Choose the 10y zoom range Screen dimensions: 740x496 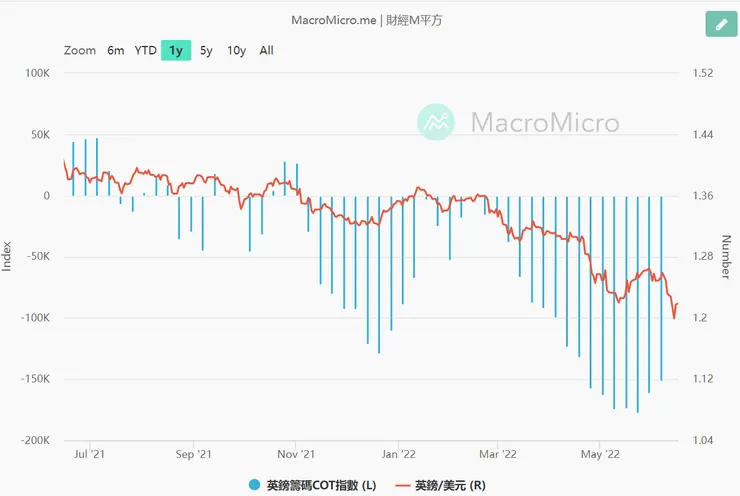(236, 50)
